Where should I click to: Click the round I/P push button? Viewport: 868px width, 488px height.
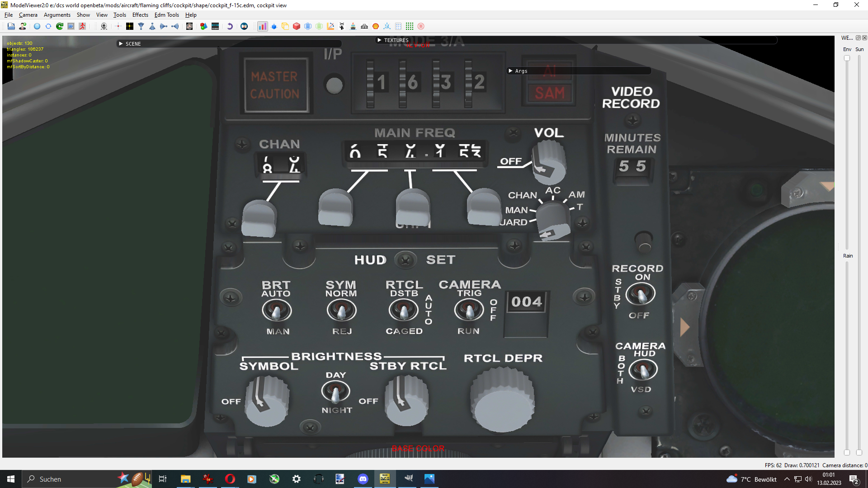coord(335,85)
